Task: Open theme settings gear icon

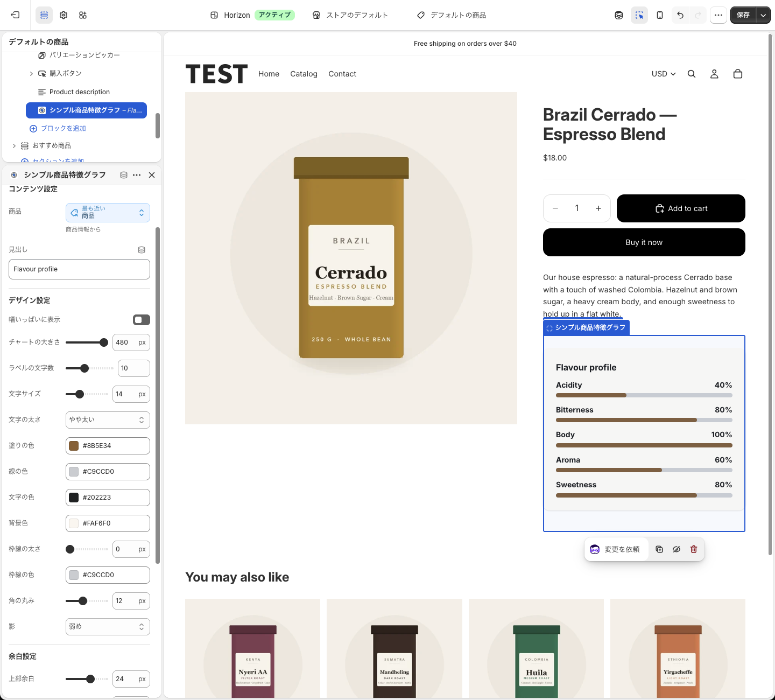Action: [64, 15]
